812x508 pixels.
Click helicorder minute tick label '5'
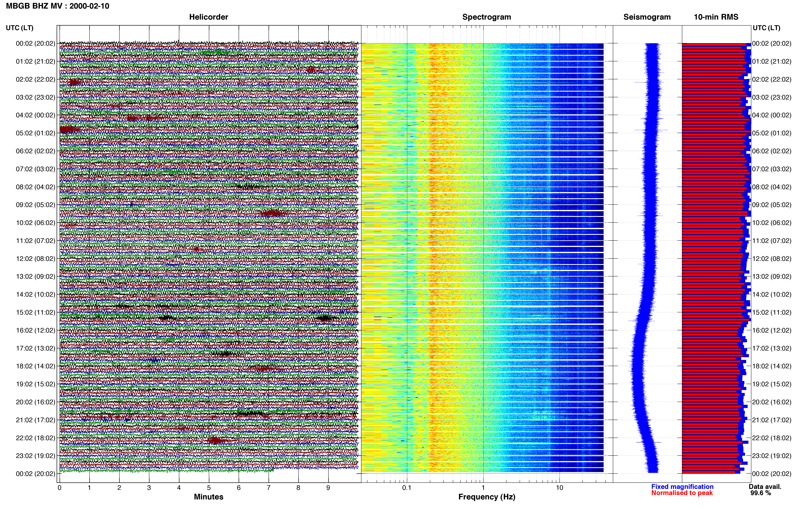(209, 488)
